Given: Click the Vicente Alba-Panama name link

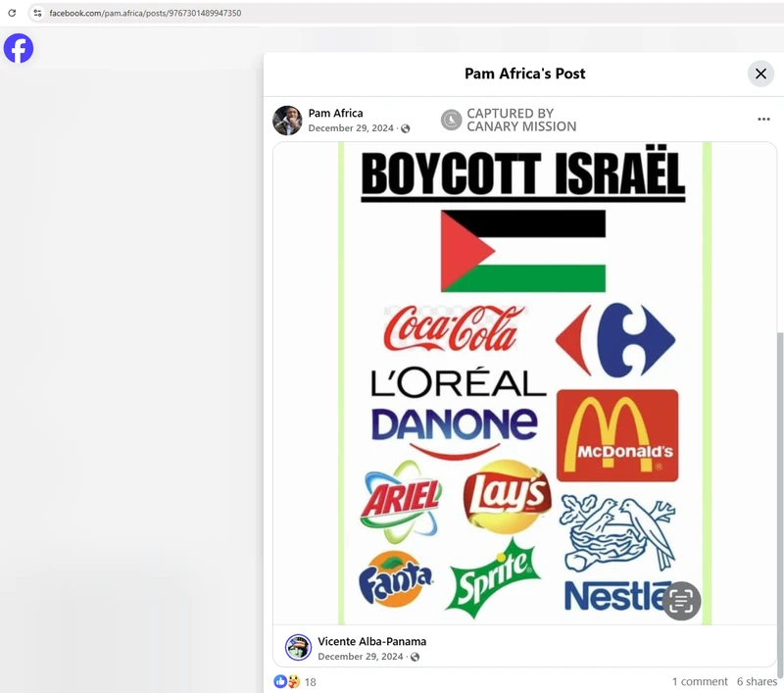Looking at the screenshot, I should 372,641.
